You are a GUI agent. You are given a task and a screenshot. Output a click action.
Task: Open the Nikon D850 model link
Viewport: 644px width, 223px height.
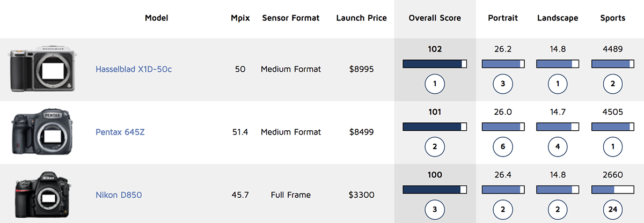[x=119, y=195]
